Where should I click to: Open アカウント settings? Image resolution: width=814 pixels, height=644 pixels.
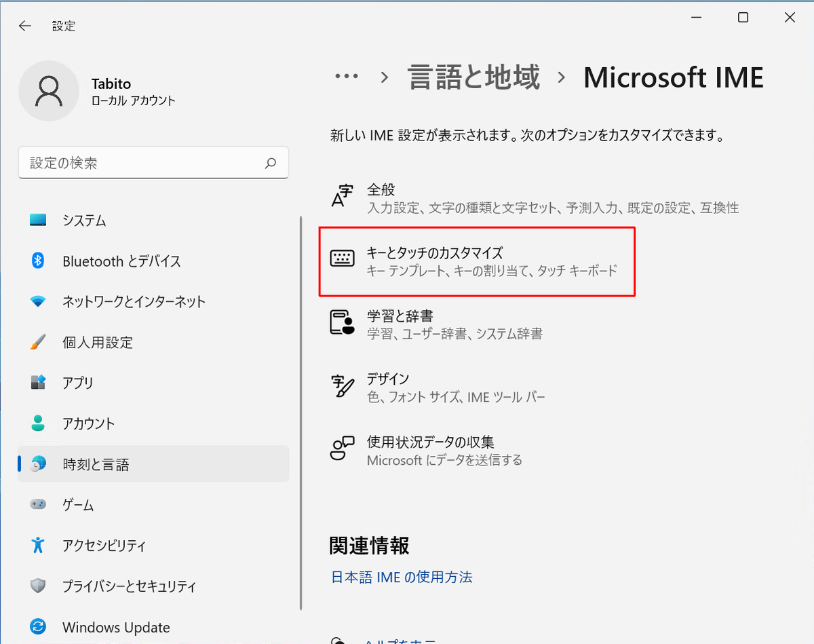(x=153, y=423)
